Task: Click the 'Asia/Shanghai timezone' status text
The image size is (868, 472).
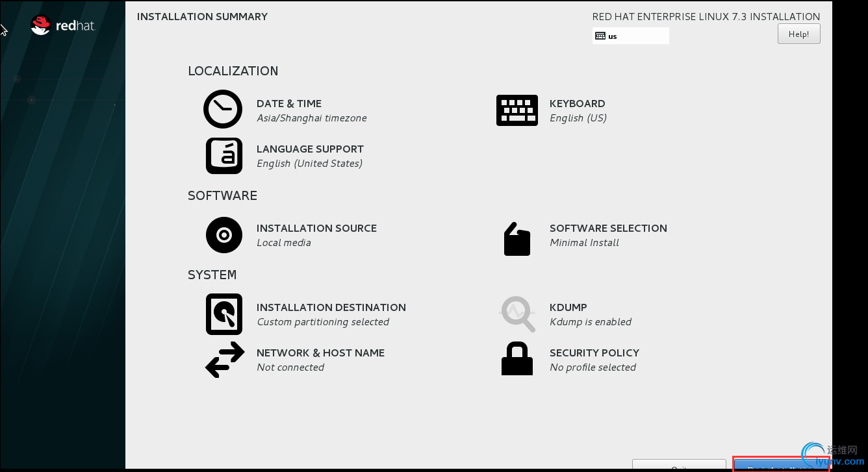Action: (312, 118)
